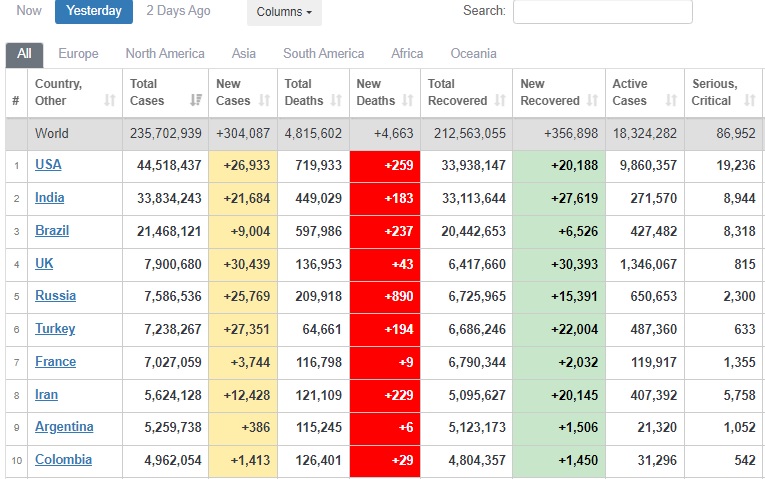Screen dimensions: 765x479
Task: Sort by Serious, Critical column arrows
Action: [750, 100]
